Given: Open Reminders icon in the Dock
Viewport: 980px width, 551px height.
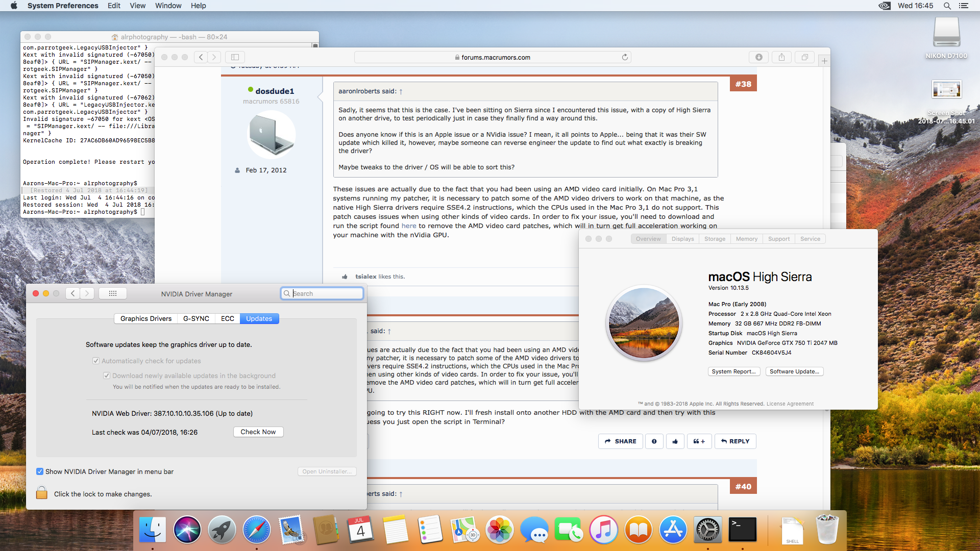Looking at the screenshot, I should pos(430,530).
